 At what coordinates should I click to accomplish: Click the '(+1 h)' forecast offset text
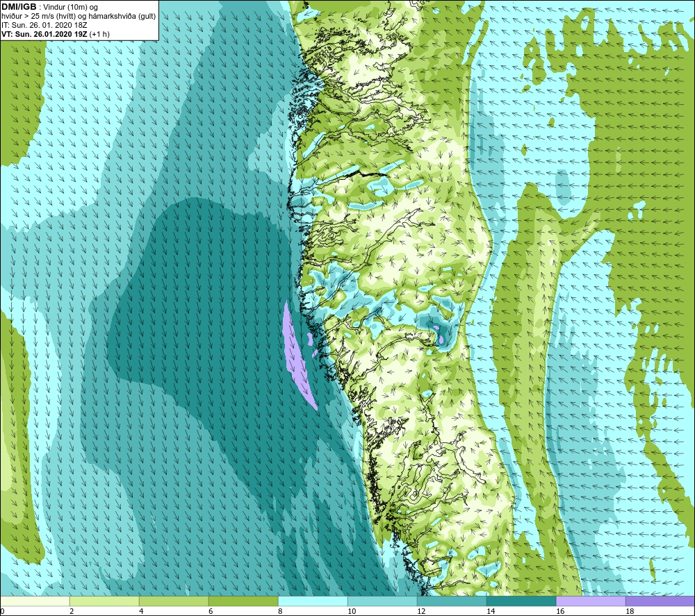pyautogui.click(x=99, y=34)
